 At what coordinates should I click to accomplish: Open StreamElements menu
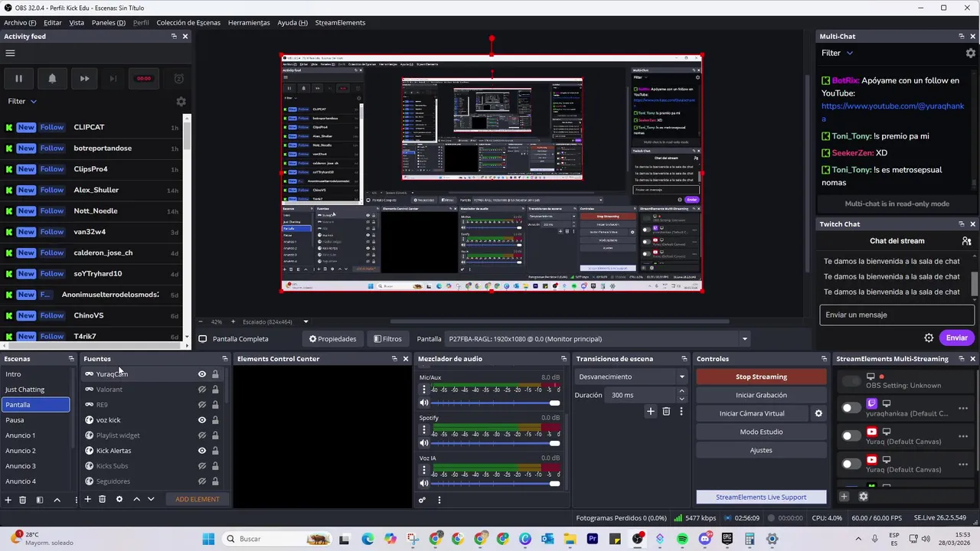340,22
